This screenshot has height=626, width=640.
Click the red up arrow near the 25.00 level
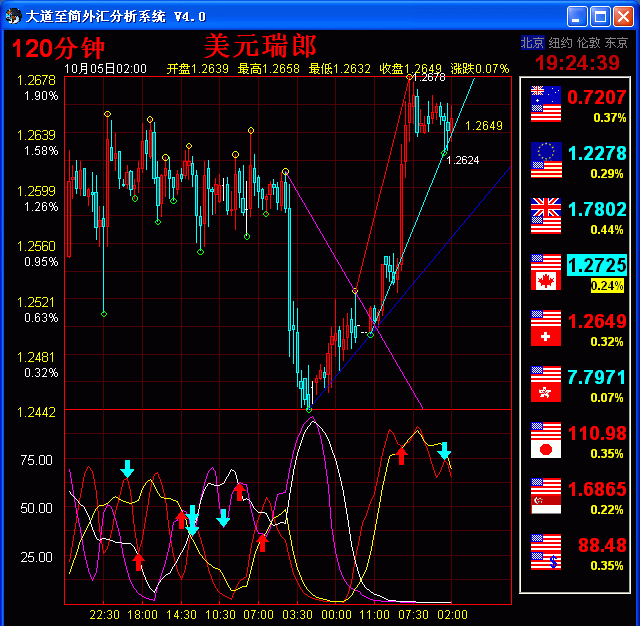click(x=138, y=562)
